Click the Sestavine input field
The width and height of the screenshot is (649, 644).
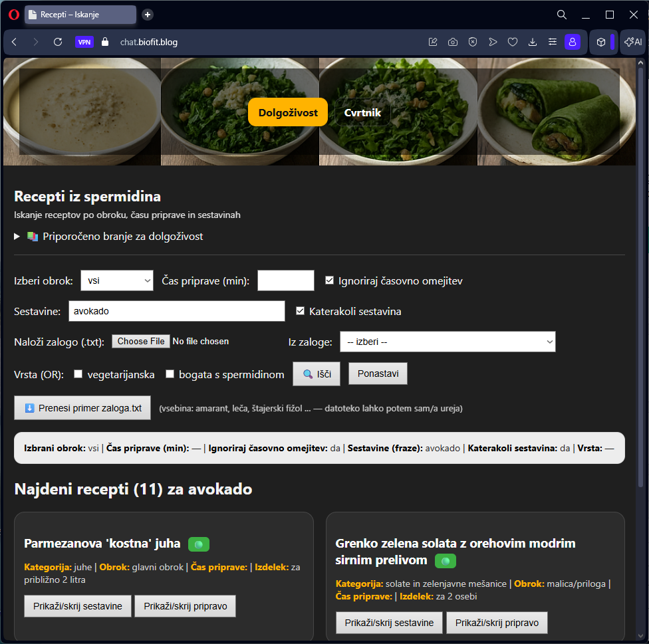click(176, 311)
